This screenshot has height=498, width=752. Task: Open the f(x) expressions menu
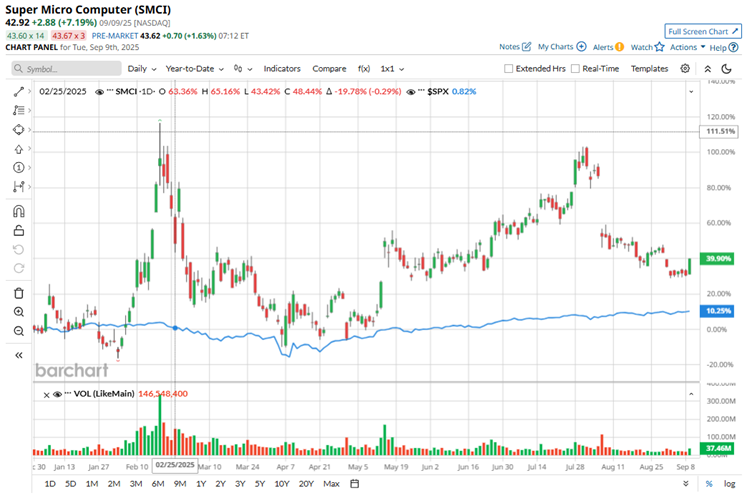point(364,69)
